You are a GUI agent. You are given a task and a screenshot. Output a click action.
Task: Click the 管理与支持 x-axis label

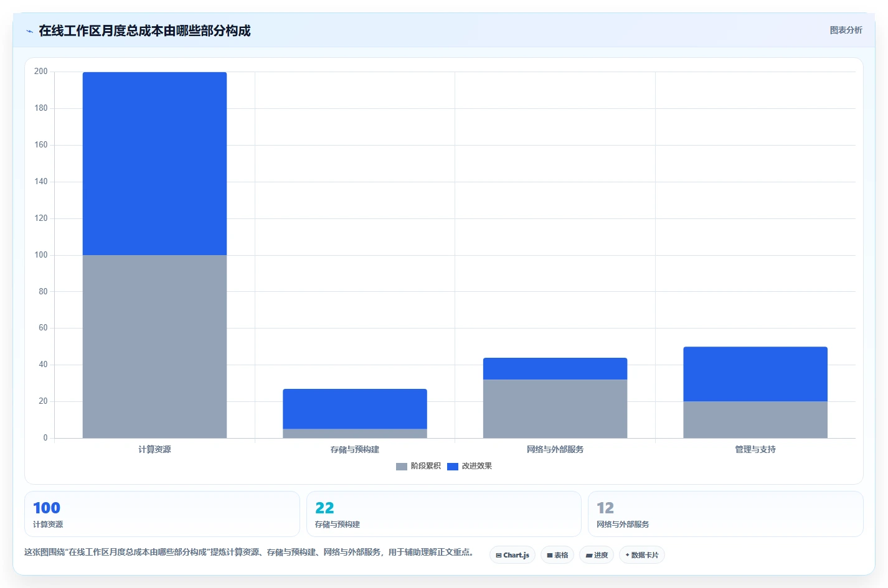pyautogui.click(x=755, y=449)
